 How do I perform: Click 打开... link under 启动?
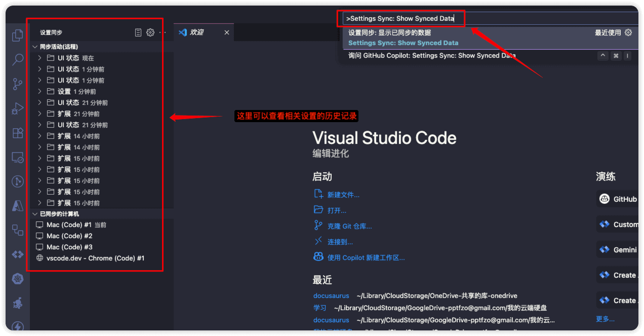point(337,210)
